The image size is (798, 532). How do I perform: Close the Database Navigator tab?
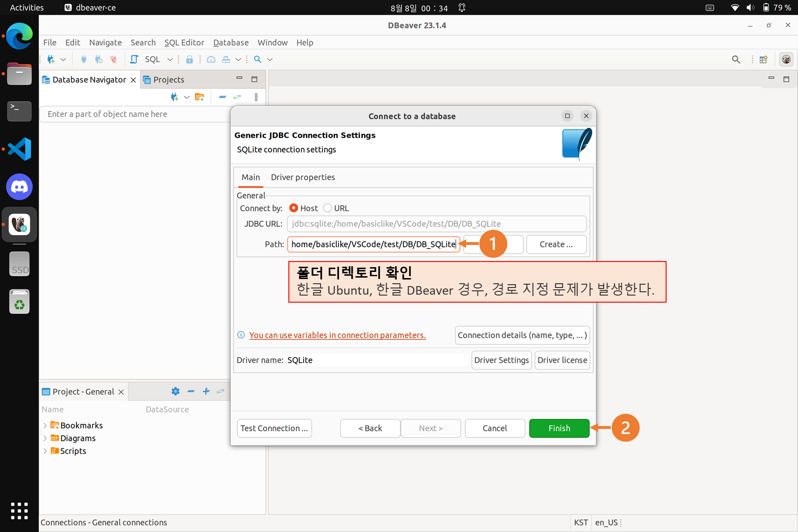[x=133, y=80]
